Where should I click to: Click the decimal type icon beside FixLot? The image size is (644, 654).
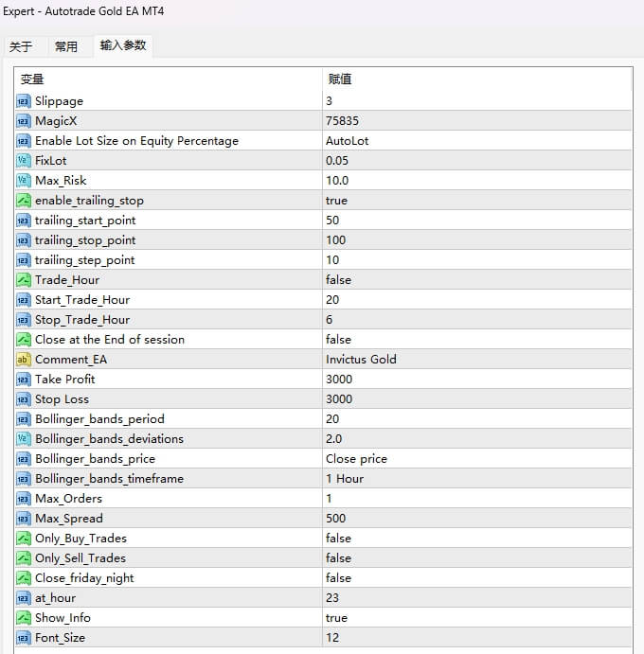click(x=24, y=161)
